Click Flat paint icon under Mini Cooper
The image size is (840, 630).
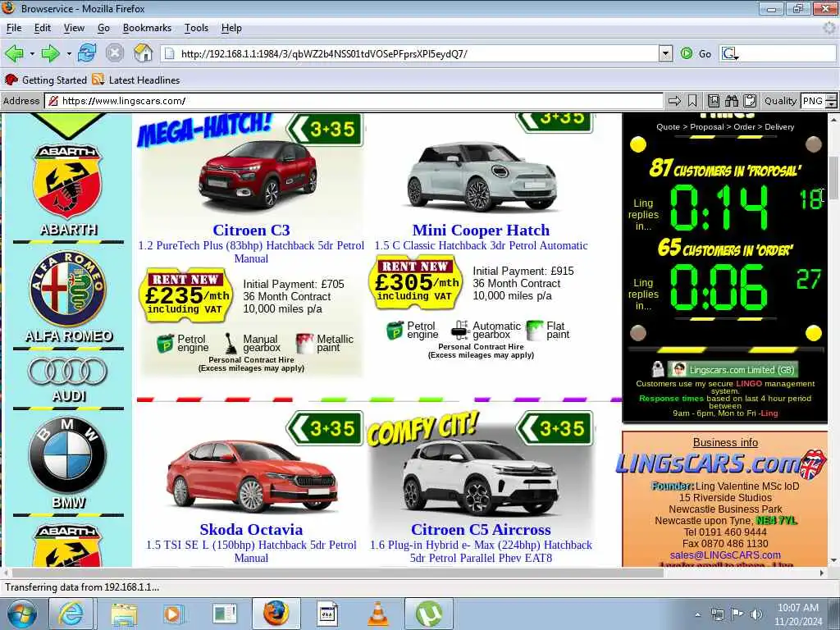[x=535, y=331]
